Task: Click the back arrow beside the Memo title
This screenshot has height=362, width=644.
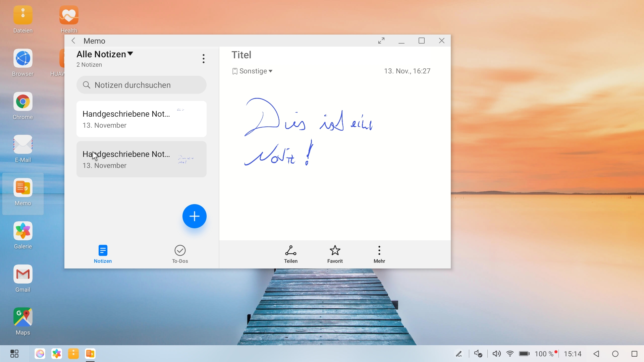Action: point(73,41)
